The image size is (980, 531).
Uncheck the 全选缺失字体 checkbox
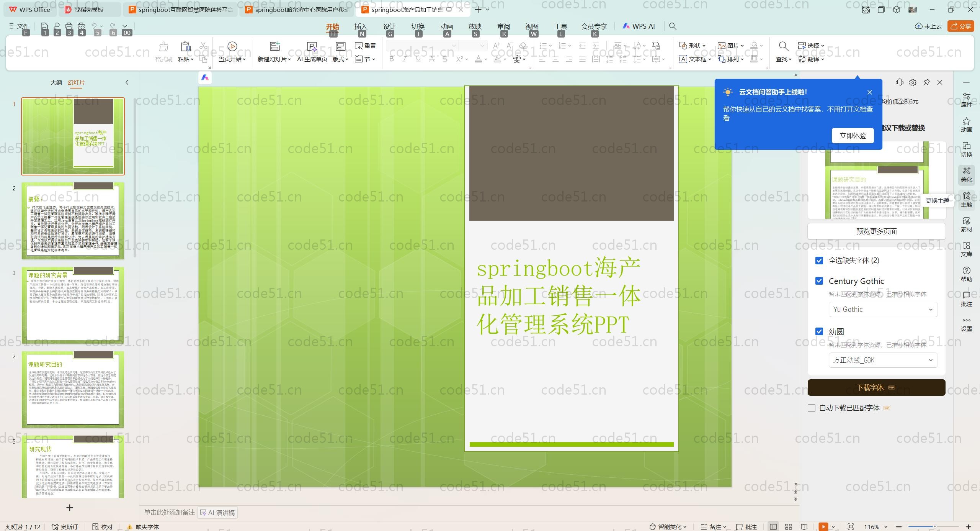tap(819, 261)
